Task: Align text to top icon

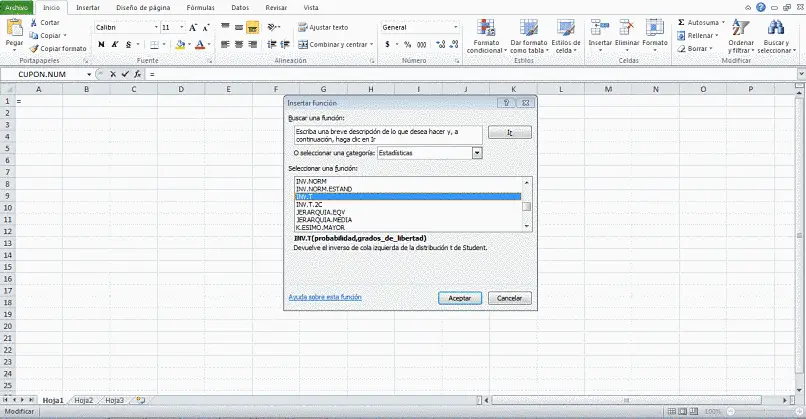Action: tap(225, 27)
